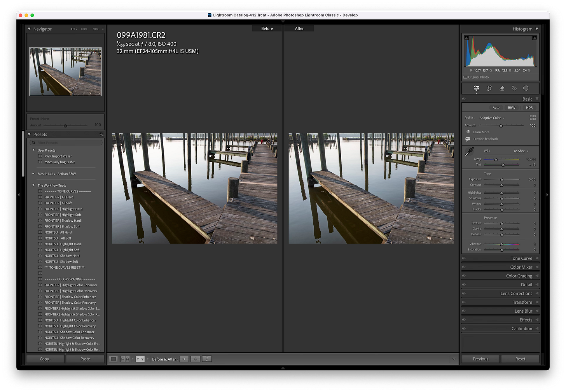The width and height of the screenshot is (566, 392).
Task: Toggle the Basic panel visibility switch
Action: point(463,99)
